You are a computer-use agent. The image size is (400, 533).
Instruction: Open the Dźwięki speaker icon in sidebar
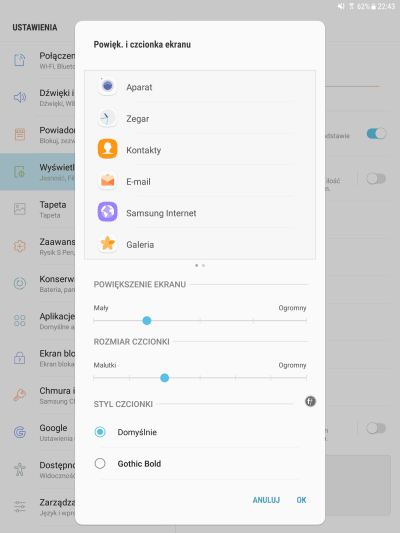pos(20,97)
